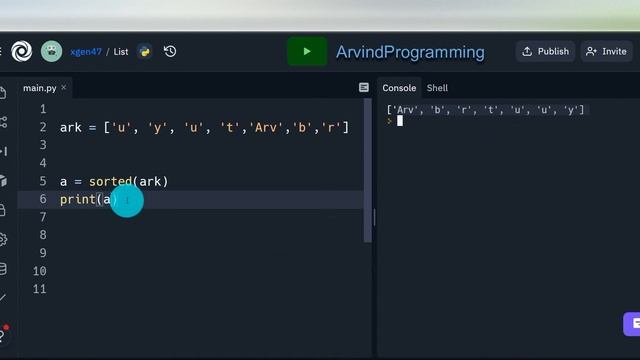Image resolution: width=640 pixels, height=360 pixels.
Task: Click the print(a) code on line 6
Action: tap(89, 200)
